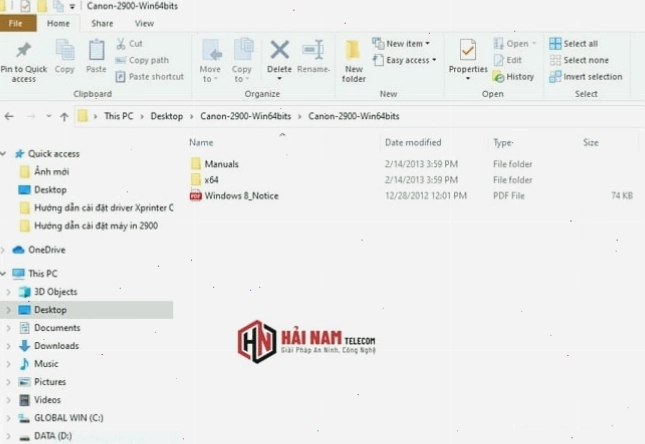Switch to the Share ribbon tab

(x=102, y=23)
